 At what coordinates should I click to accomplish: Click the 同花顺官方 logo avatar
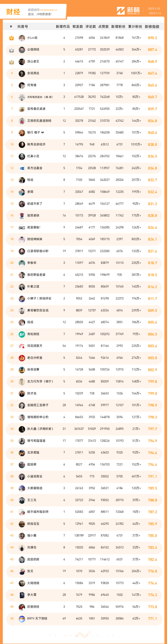[x=22, y=346]
